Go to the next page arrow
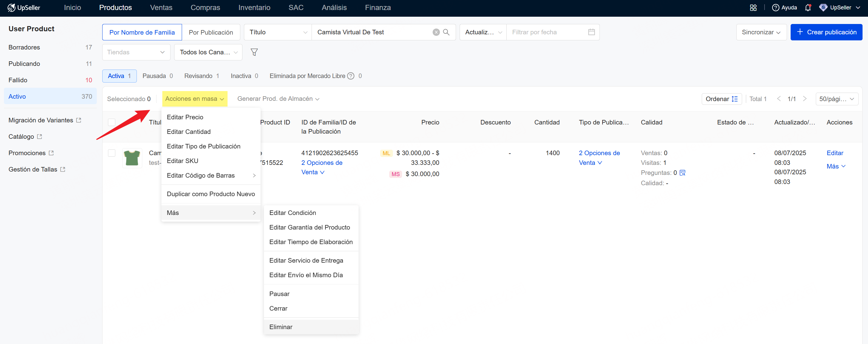Image resolution: width=868 pixels, height=344 pixels. click(x=805, y=99)
